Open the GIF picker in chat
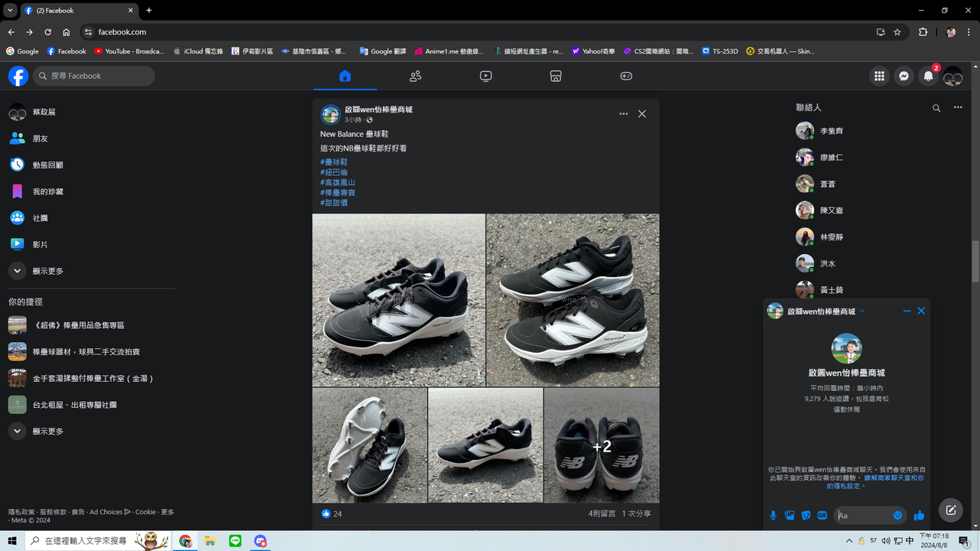This screenshot has height=551, width=980. point(822,515)
